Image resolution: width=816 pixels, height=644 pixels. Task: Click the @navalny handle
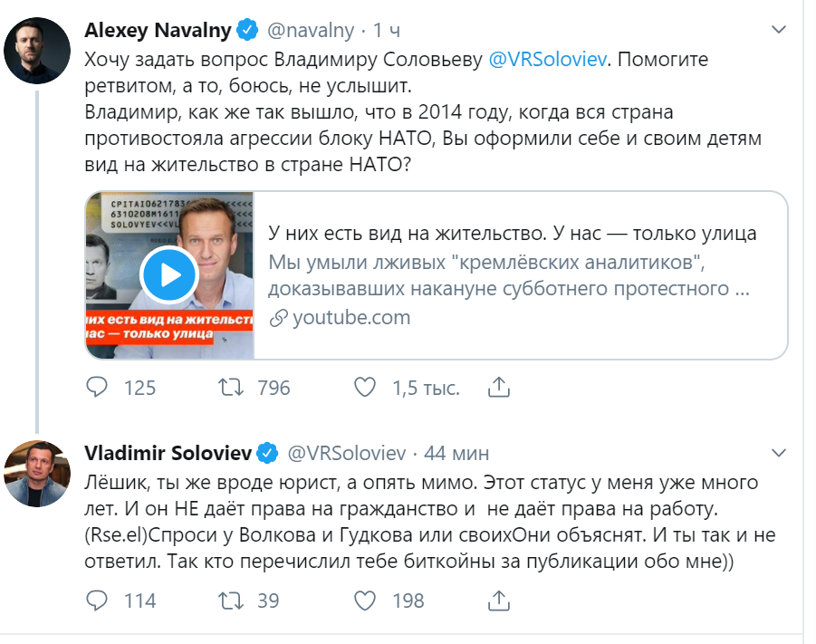pyautogui.click(x=309, y=30)
